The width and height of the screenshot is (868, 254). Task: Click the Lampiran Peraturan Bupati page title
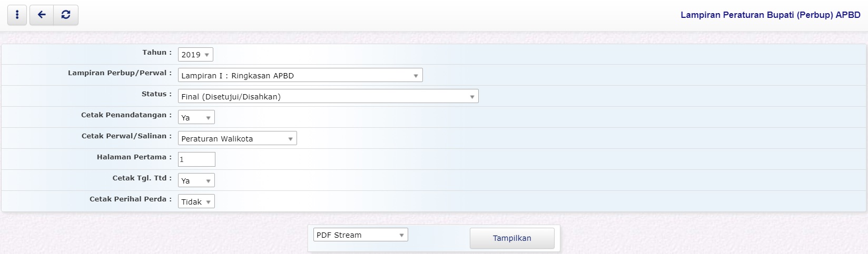click(770, 15)
